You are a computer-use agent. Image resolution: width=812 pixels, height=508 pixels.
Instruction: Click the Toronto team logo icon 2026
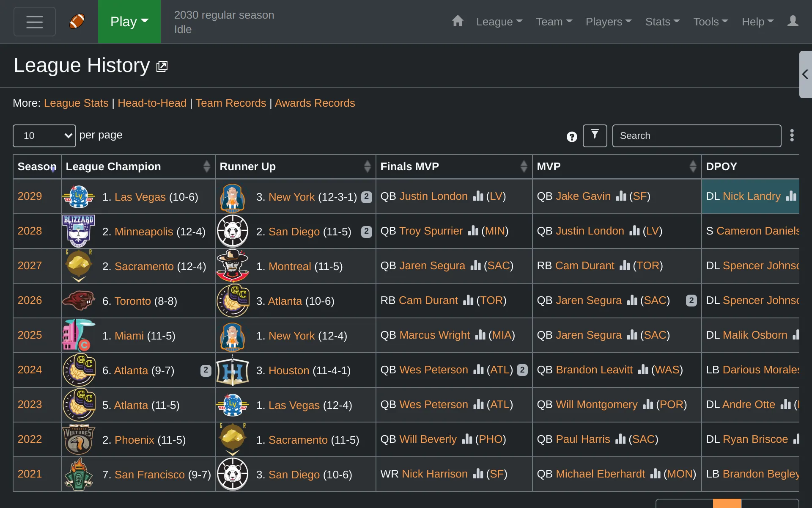click(x=78, y=300)
